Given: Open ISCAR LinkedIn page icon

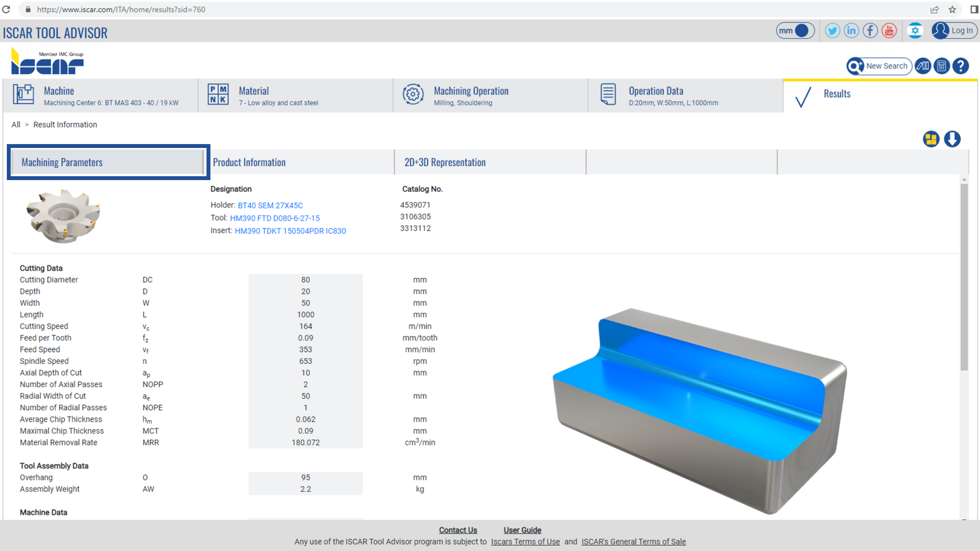Looking at the screenshot, I should click(x=851, y=30).
